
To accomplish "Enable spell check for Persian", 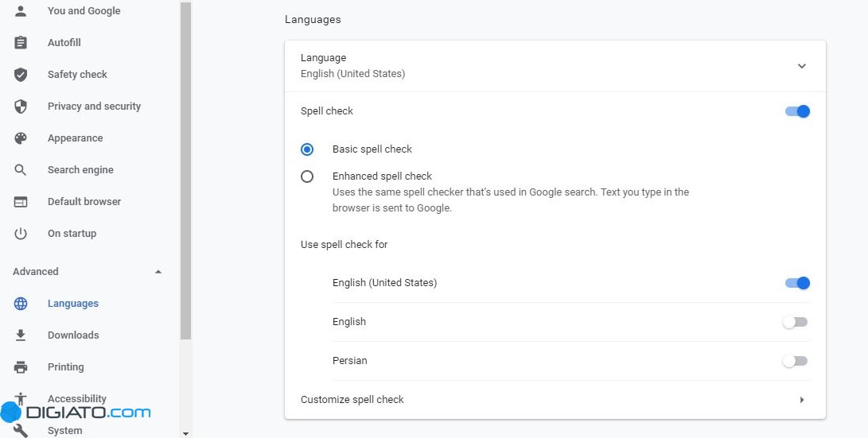I will coord(795,361).
